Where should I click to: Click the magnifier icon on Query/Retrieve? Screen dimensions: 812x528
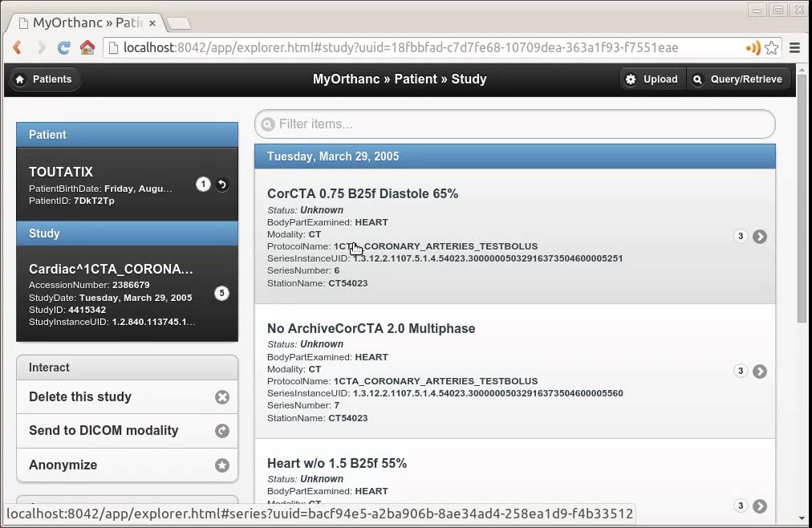point(697,79)
